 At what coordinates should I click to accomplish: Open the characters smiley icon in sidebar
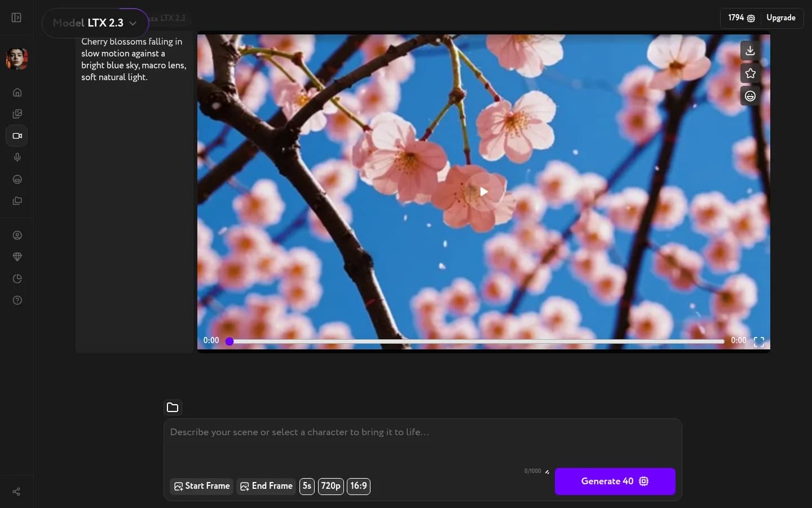(x=17, y=179)
